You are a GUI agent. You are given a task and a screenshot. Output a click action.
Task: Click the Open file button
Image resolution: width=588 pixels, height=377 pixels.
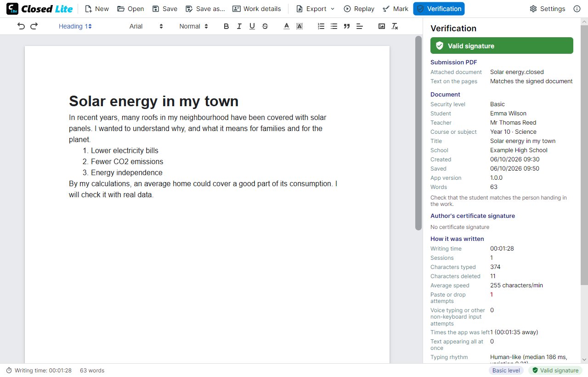pyautogui.click(x=130, y=9)
